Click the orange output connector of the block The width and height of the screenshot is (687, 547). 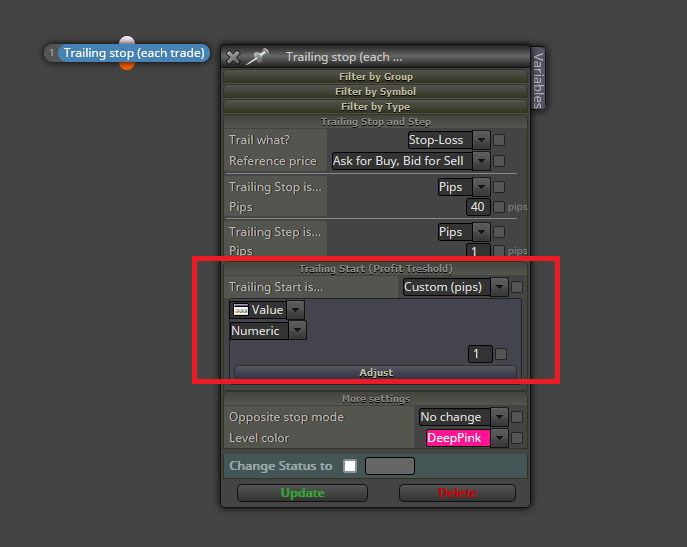tap(127, 66)
